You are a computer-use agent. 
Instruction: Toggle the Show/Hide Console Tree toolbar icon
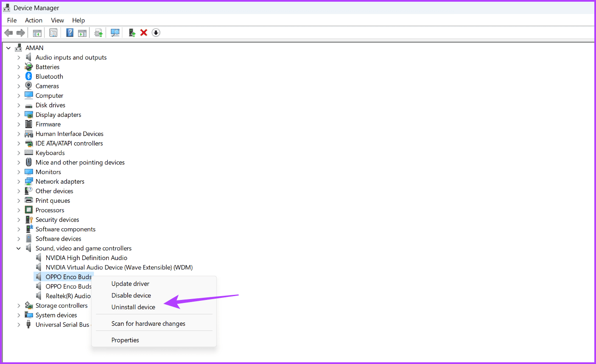[37, 33]
